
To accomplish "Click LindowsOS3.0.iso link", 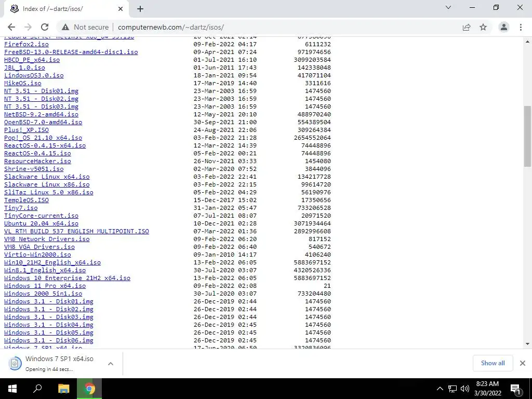I will click(34, 75).
